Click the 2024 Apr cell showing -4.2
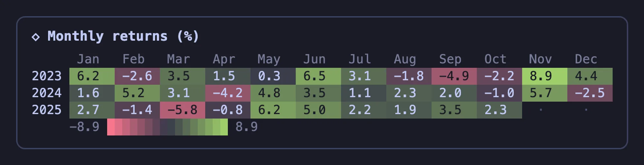Screen dimensions: 644x165 coord(228,93)
